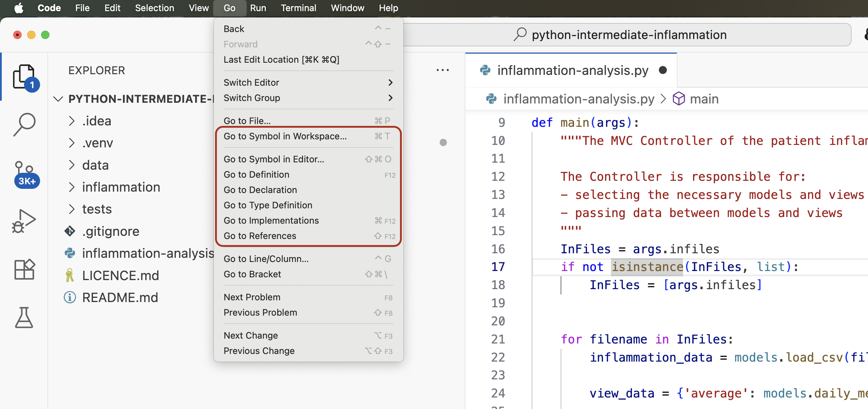
Task: Select the Run and Debug icon
Action: [x=24, y=220]
